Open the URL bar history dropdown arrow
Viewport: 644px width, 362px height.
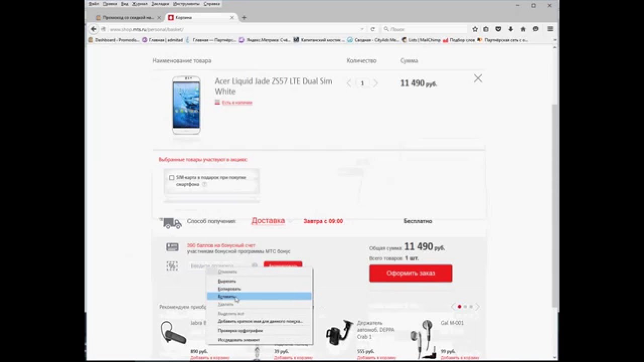tap(362, 29)
